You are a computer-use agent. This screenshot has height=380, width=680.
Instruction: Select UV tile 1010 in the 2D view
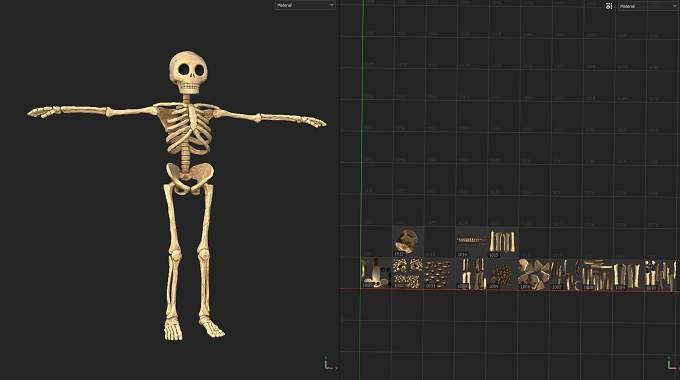[x=660, y=275]
